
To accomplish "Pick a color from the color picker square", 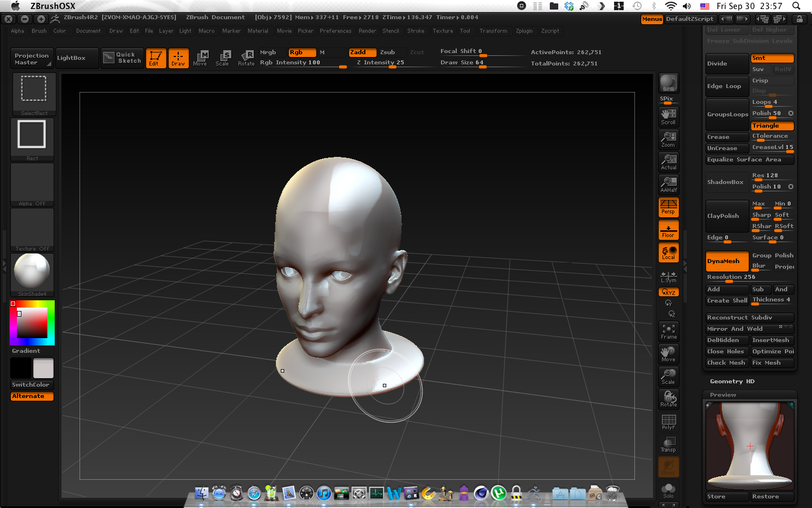I will [32, 323].
